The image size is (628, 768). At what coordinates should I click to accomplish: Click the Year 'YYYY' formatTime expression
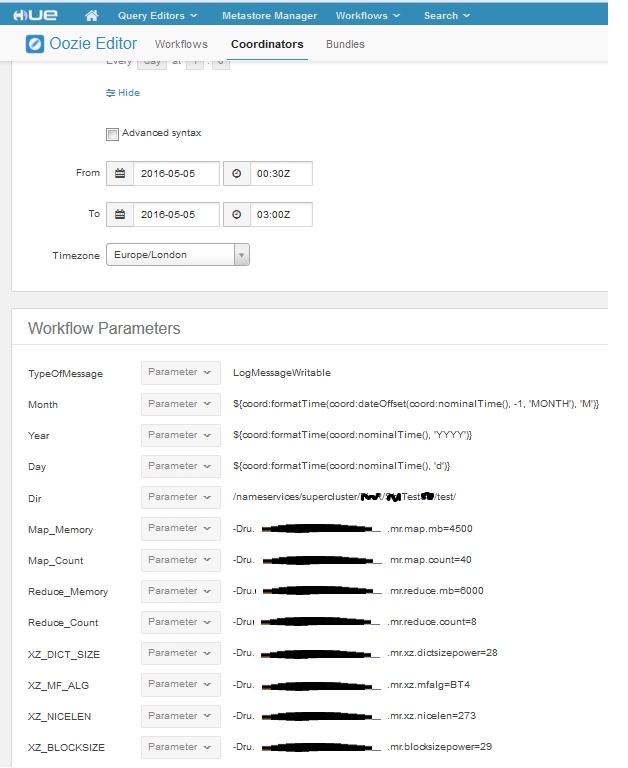[x=352, y=435]
